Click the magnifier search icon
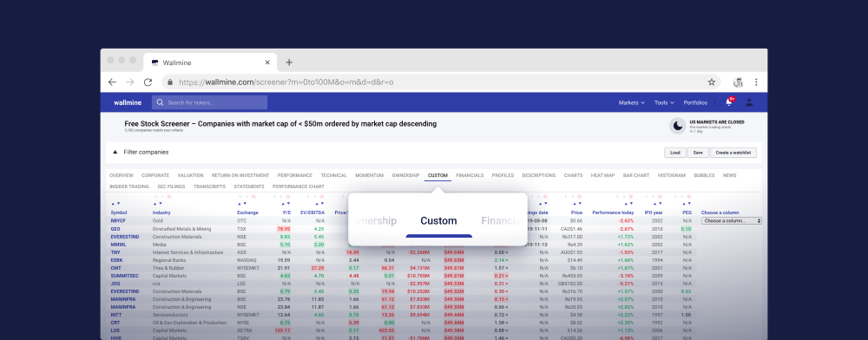The height and width of the screenshot is (340, 868). [160, 102]
